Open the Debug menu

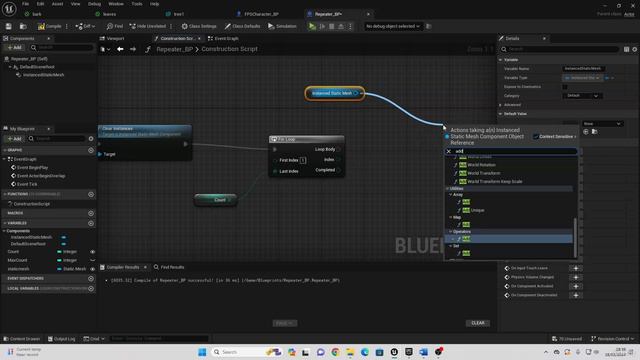click(94, 4)
